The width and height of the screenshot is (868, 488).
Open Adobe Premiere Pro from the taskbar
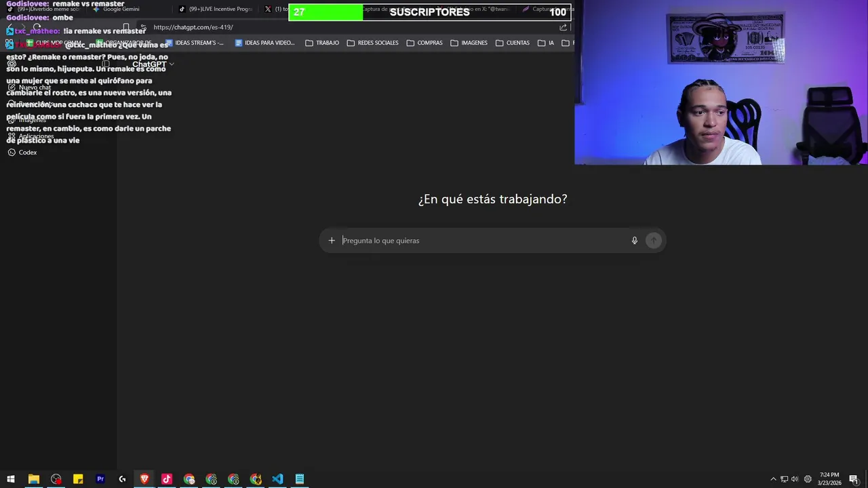pyautogui.click(x=100, y=479)
